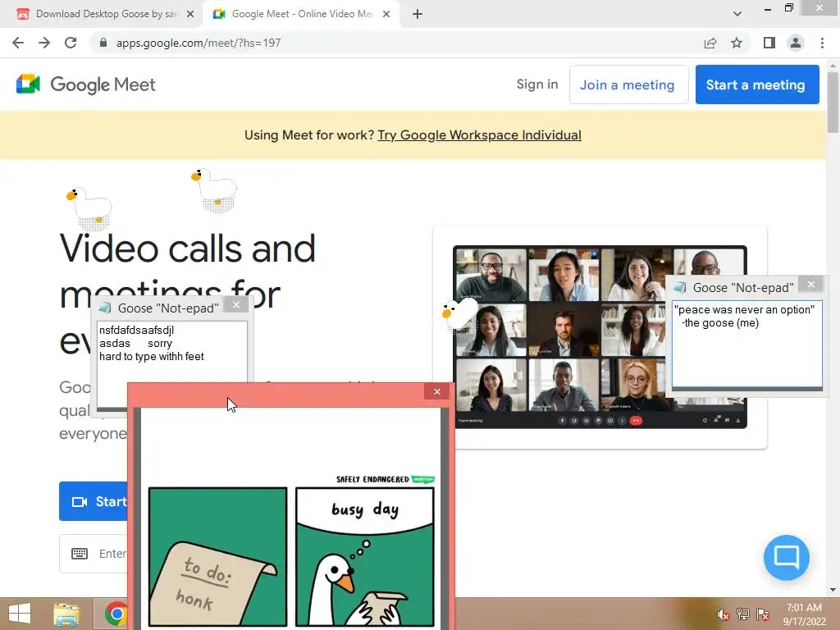Open Chrome's three-dot menu

tap(822, 43)
